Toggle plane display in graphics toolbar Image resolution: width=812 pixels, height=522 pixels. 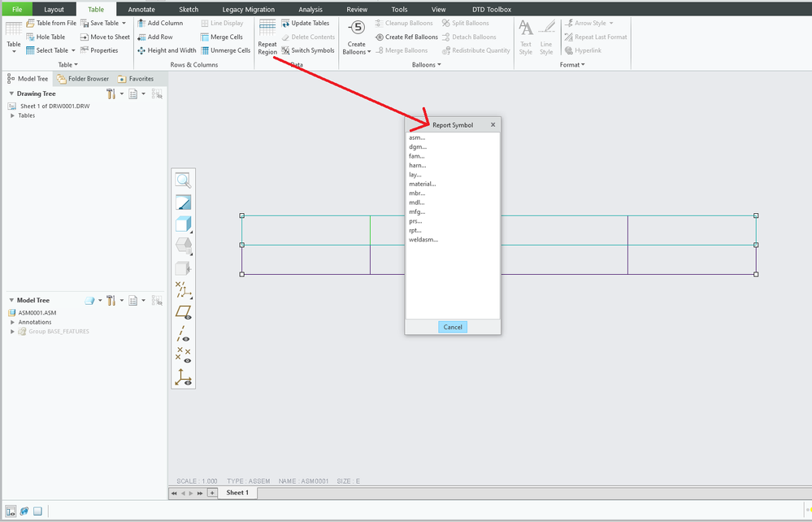pyautogui.click(x=184, y=311)
